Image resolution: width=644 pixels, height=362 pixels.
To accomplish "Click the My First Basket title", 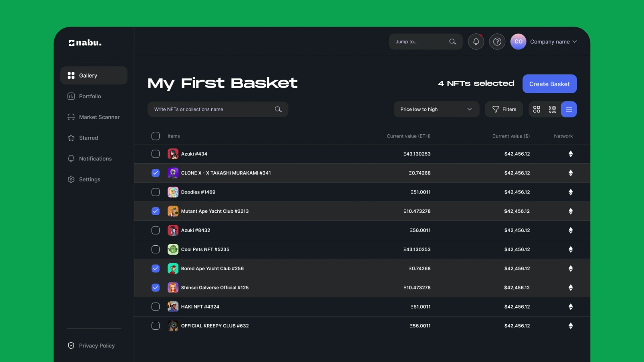I will (x=222, y=83).
